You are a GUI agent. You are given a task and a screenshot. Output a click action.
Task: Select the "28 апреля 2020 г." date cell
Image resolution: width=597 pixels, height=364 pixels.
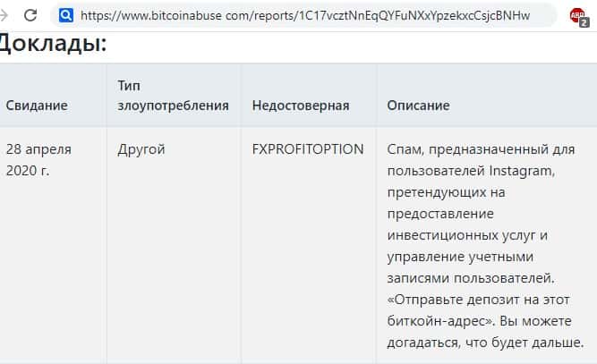pos(38,160)
